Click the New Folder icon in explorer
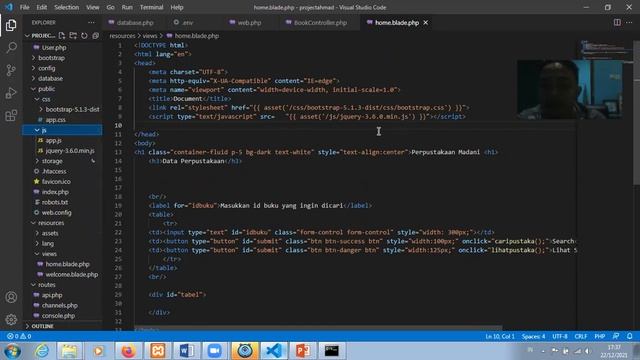The image size is (640, 360). click(x=73, y=36)
